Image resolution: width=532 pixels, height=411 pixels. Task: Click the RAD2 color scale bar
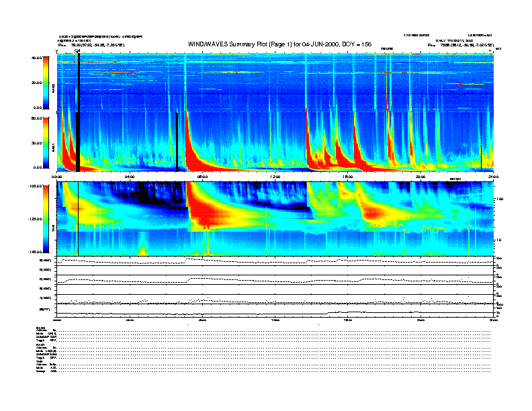click(x=46, y=83)
